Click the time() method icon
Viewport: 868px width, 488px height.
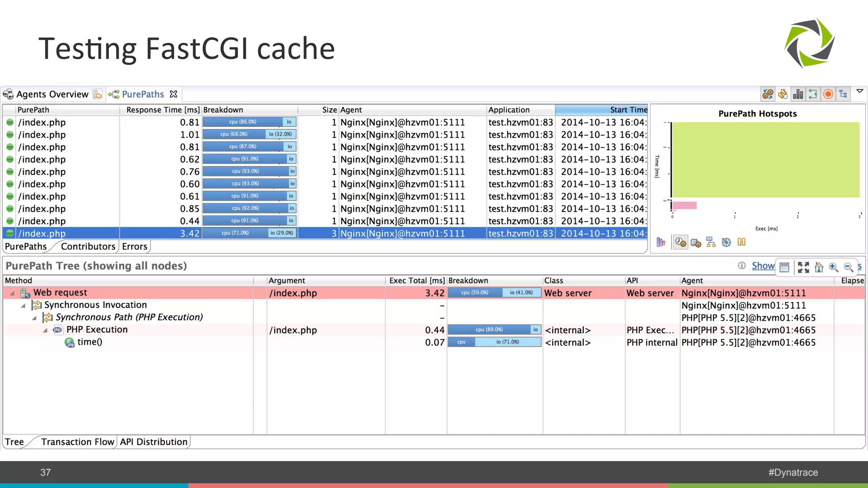click(70, 342)
